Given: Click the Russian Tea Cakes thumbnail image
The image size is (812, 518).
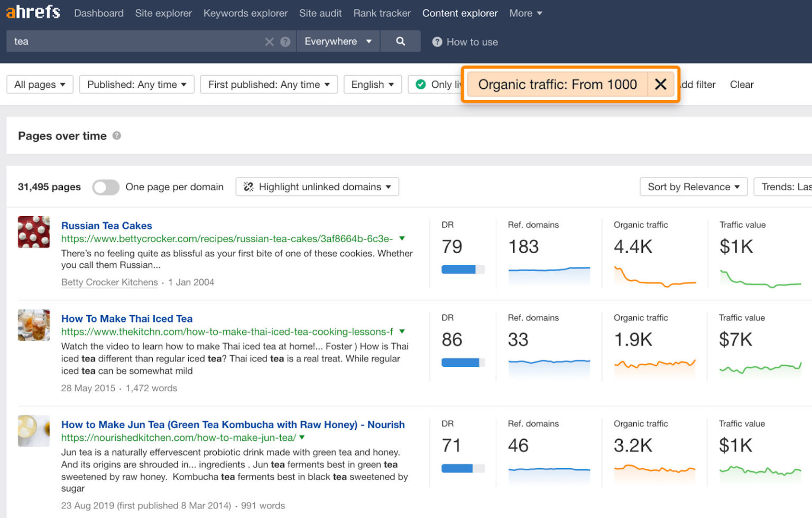Looking at the screenshot, I should tap(33, 232).
